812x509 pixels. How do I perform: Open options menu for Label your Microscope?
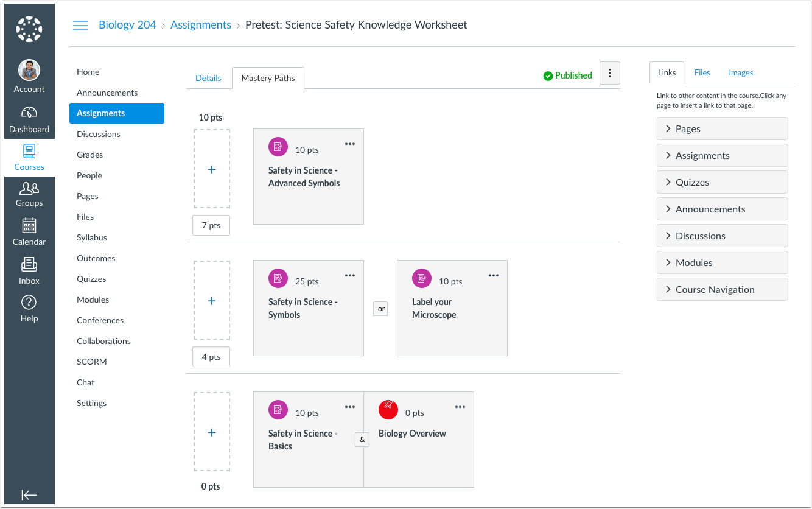coord(494,275)
